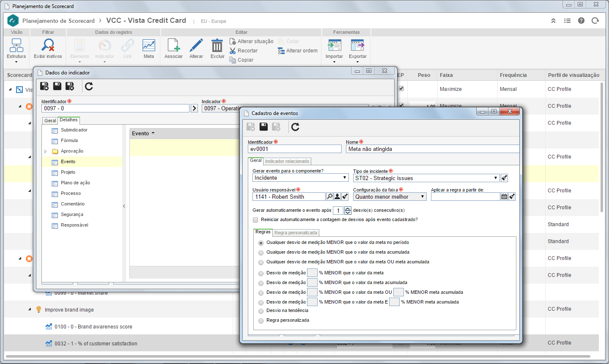This screenshot has height=364, width=609.
Task: Click the Alterar situação button
Action: [251, 41]
